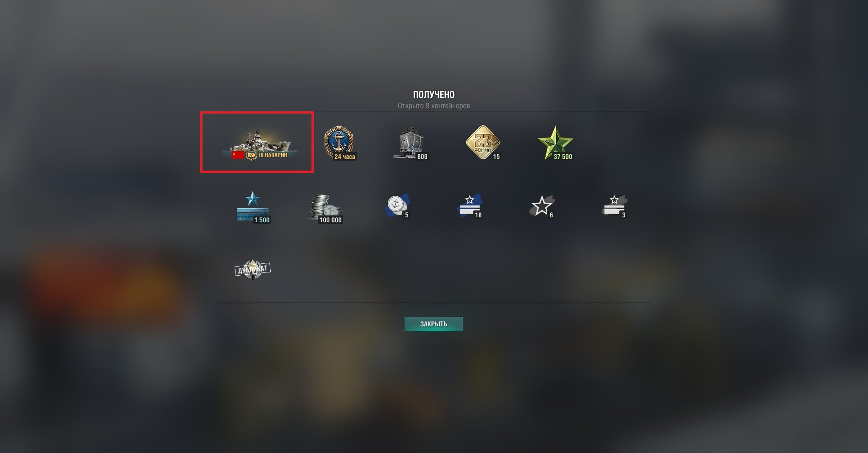Select the grey outlined star bonus icon
The width and height of the screenshot is (868, 453).
(x=542, y=206)
